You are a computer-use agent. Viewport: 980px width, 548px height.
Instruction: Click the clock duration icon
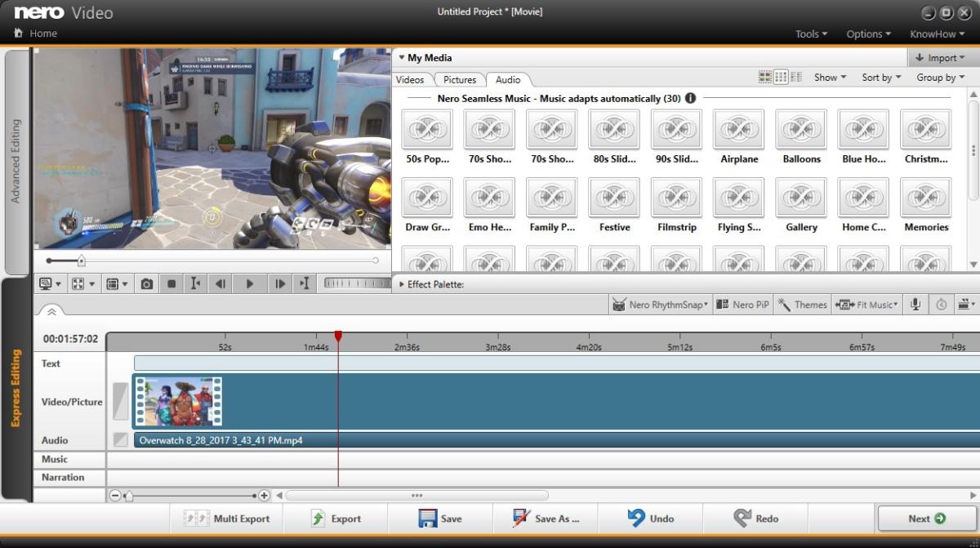click(941, 305)
